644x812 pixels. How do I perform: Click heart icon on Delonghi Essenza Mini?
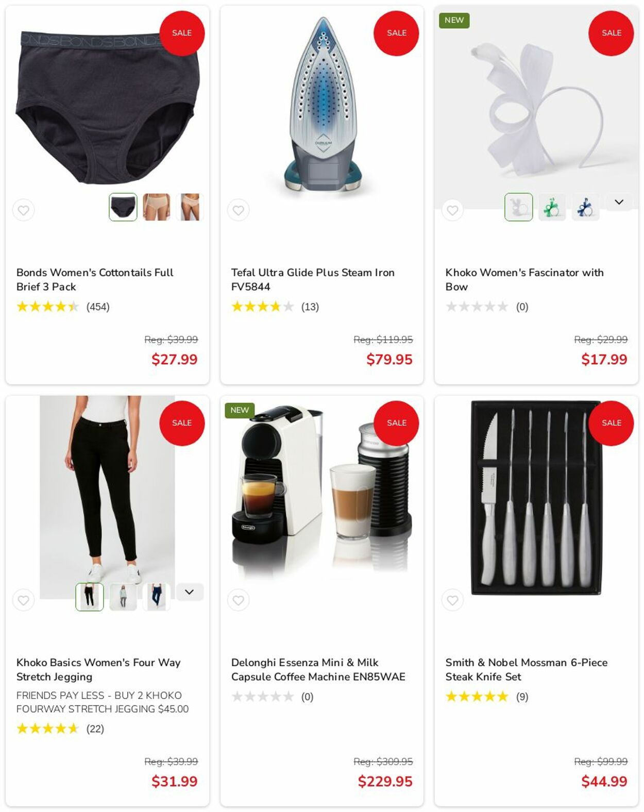point(238,600)
